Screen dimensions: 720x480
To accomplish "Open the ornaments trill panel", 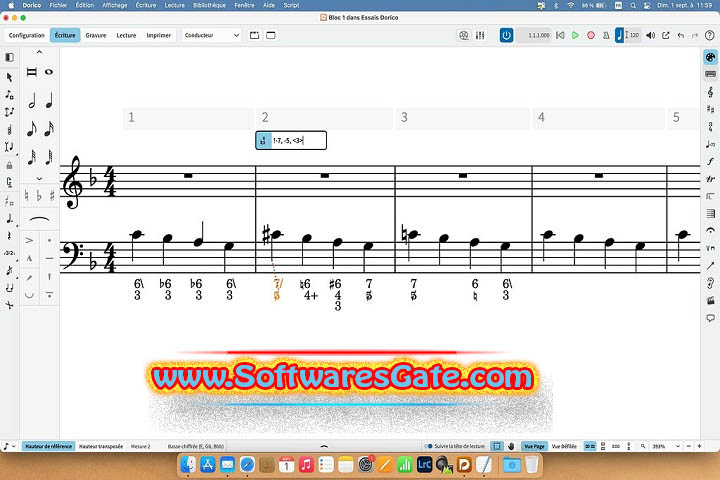I will click(x=710, y=179).
